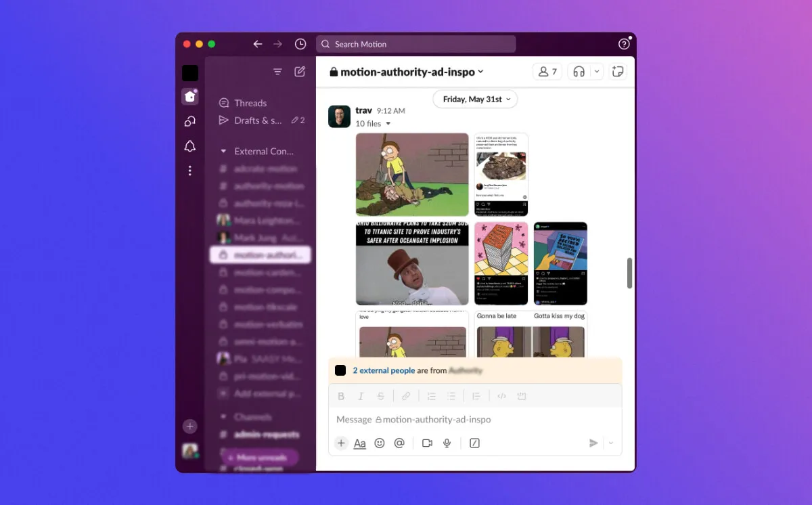
Task: Compose a new message with pencil icon
Action: pyautogui.click(x=300, y=72)
